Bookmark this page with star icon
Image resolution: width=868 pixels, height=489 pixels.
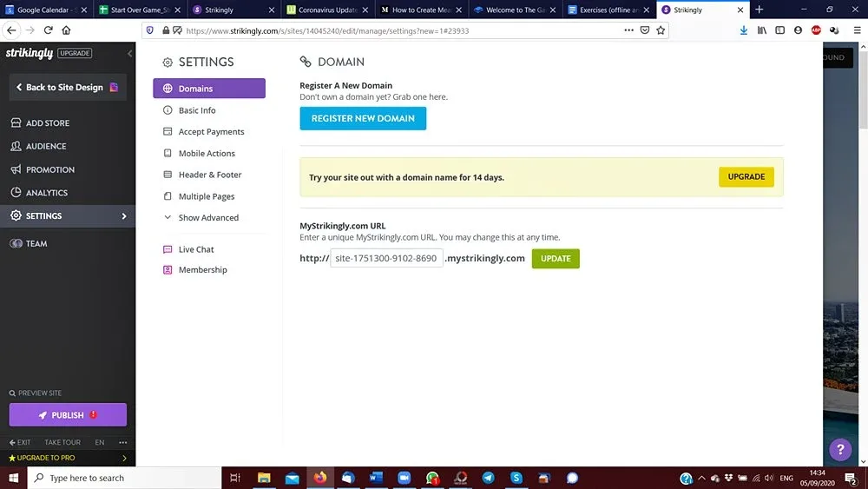tap(661, 30)
